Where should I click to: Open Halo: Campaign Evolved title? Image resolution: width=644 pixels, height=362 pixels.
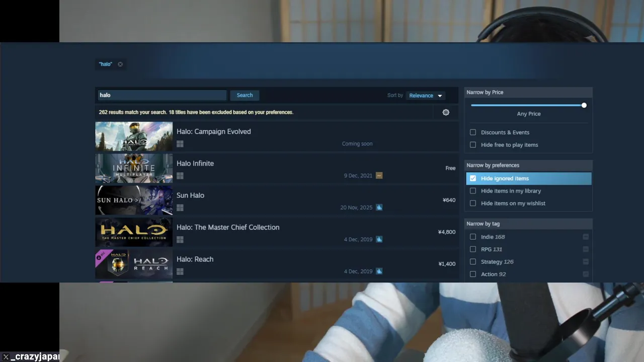tap(213, 132)
